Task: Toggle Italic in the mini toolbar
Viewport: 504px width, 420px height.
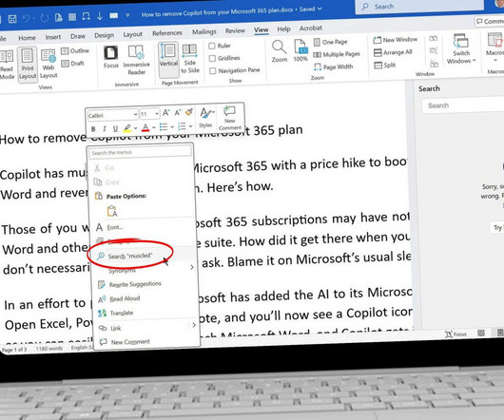Action: tap(105, 129)
